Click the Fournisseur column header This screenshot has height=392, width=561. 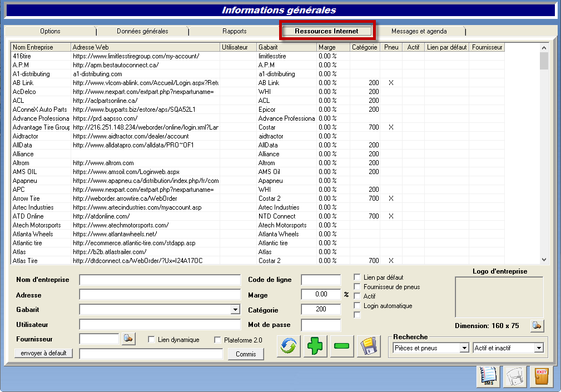tap(487, 47)
